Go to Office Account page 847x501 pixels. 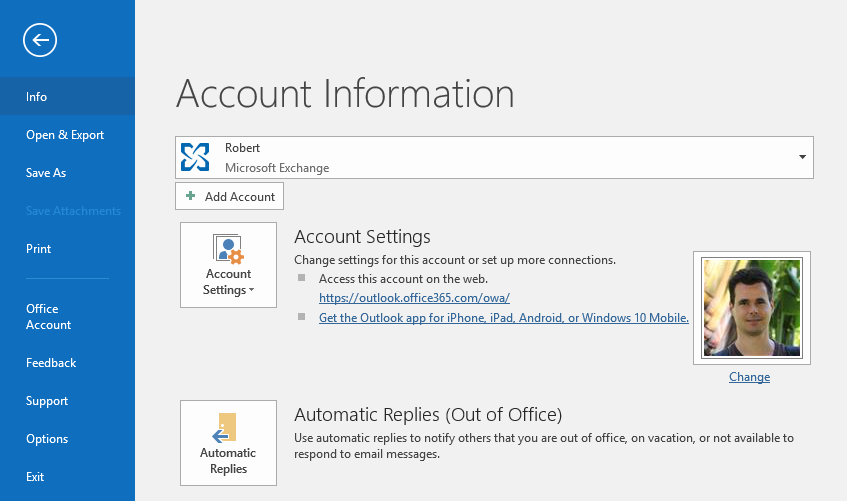click(48, 317)
